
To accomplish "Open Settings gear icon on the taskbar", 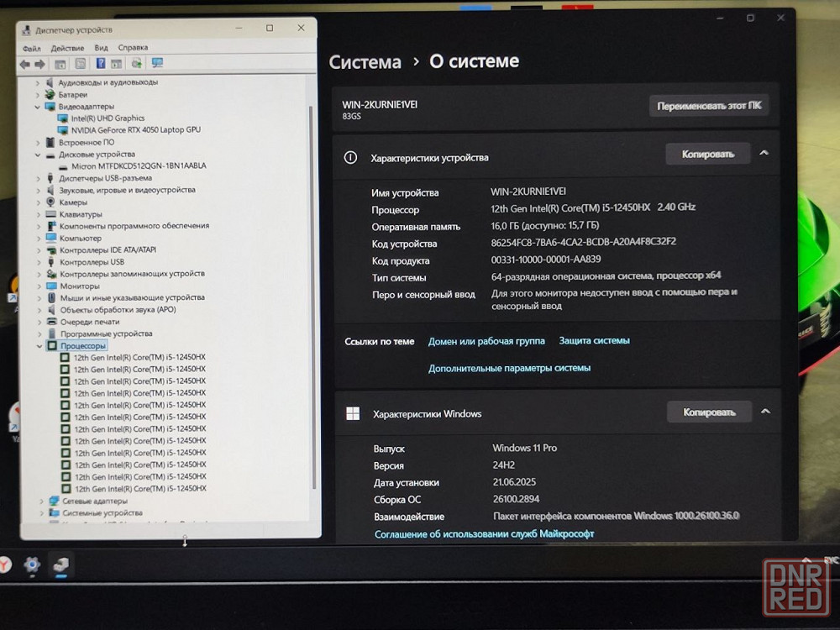I will [x=32, y=564].
